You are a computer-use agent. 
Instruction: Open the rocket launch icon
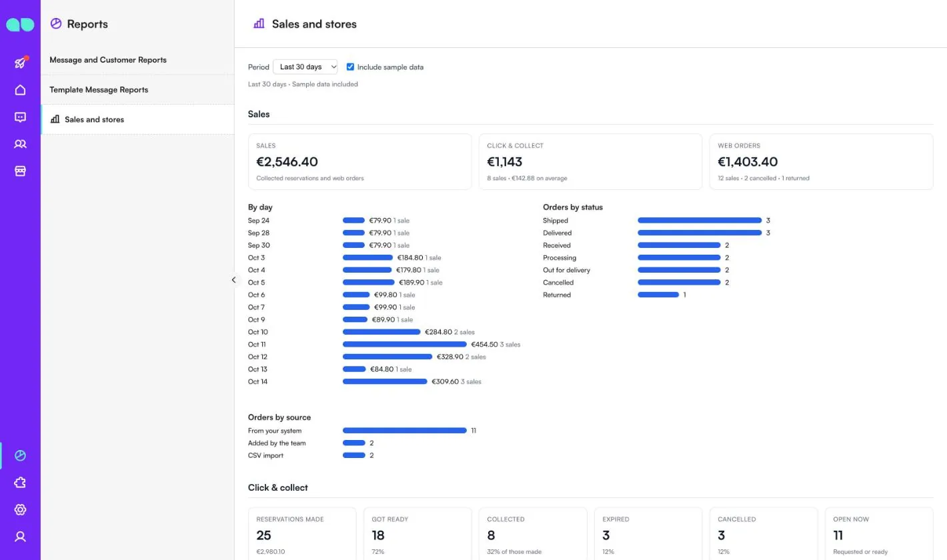(x=20, y=63)
